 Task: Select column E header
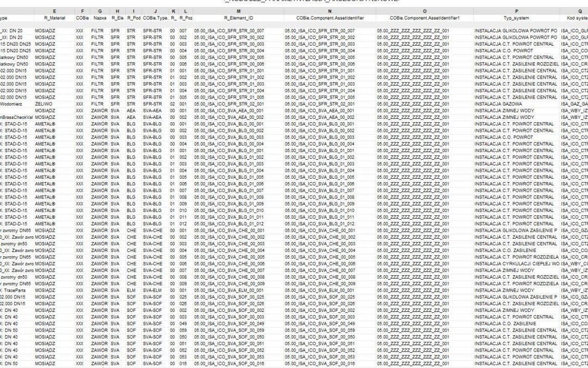tap(54, 11)
